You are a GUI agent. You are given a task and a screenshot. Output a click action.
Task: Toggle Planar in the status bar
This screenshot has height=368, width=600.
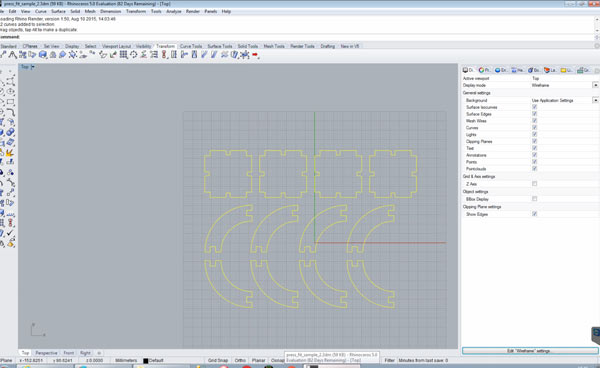[x=258, y=360]
